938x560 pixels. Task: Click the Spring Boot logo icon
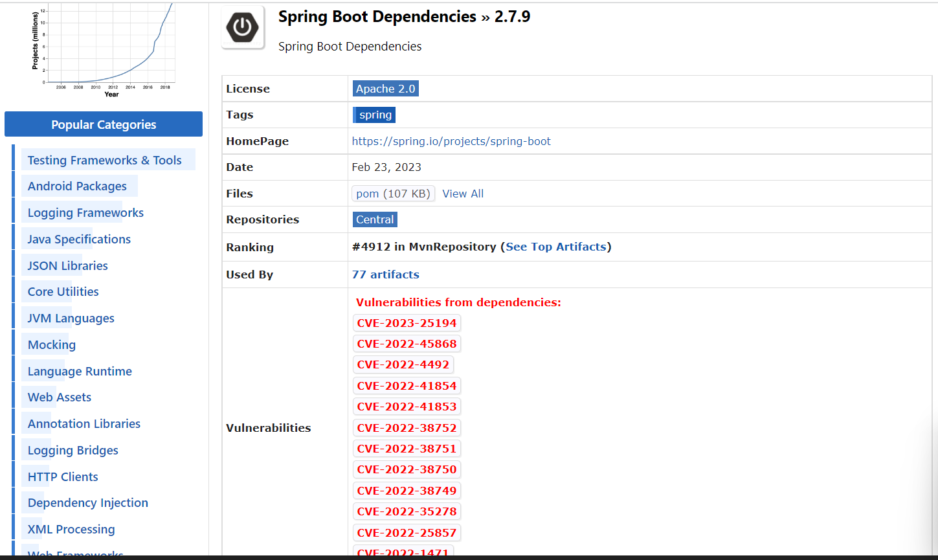243,27
